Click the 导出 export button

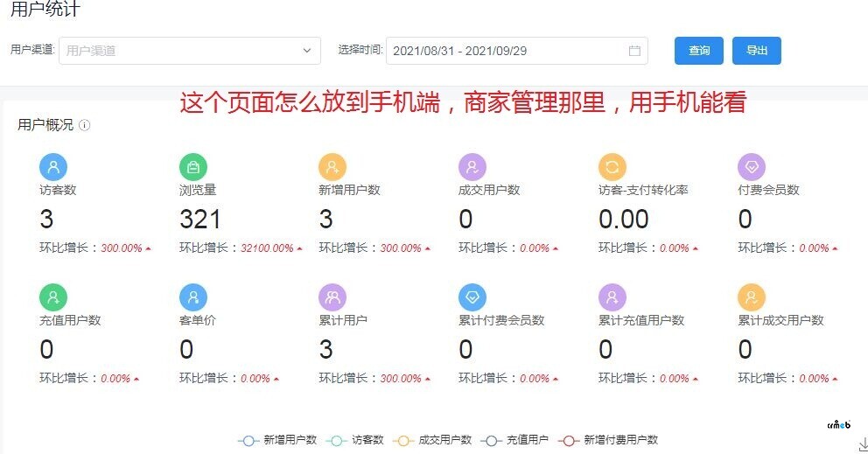tap(757, 51)
